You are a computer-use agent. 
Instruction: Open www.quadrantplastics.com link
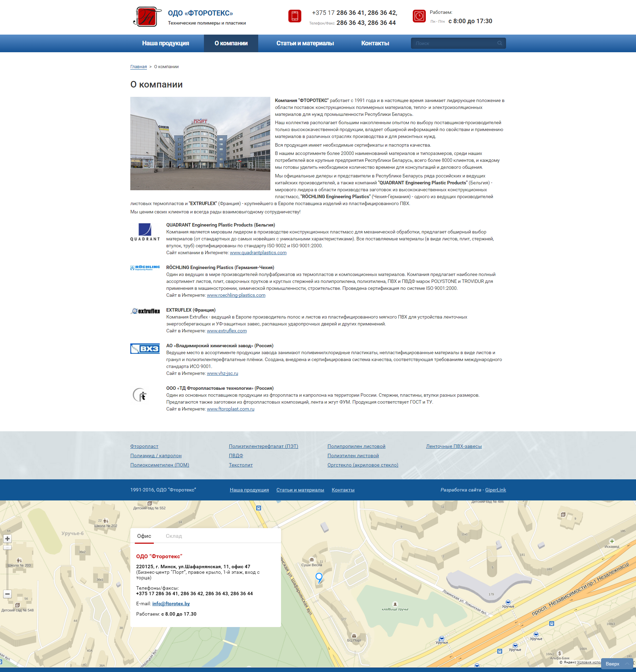(258, 252)
